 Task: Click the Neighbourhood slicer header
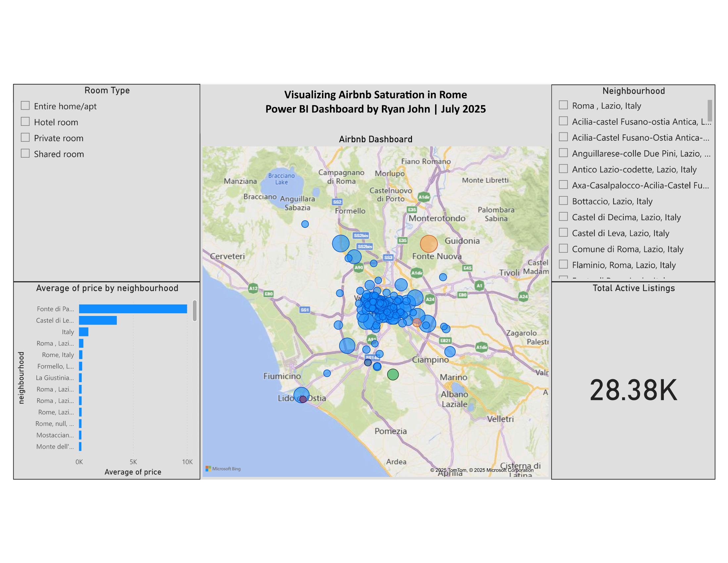click(x=634, y=91)
